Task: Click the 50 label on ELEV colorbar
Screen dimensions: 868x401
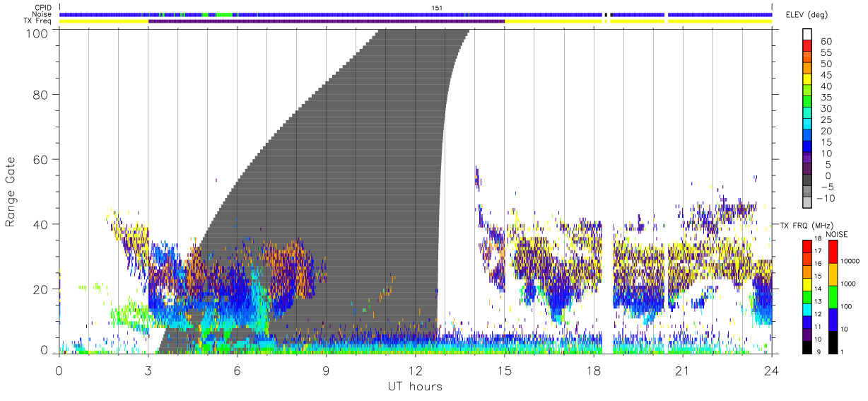Action: click(826, 64)
